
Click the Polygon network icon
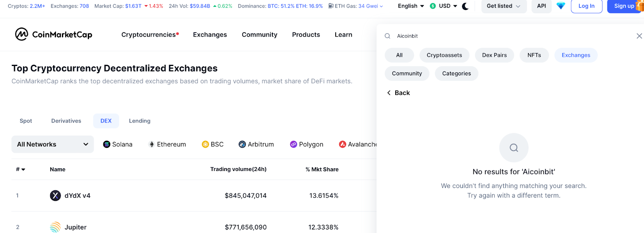point(294,144)
